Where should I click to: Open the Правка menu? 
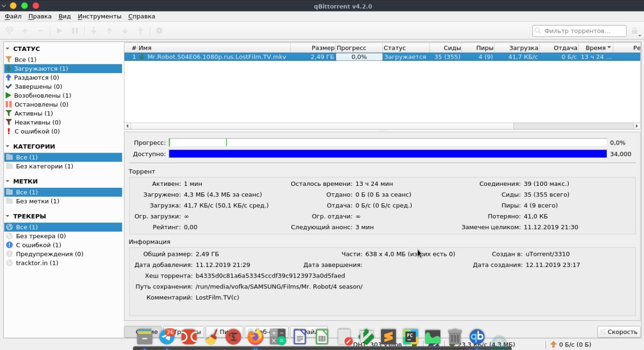(x=40, y=16)
